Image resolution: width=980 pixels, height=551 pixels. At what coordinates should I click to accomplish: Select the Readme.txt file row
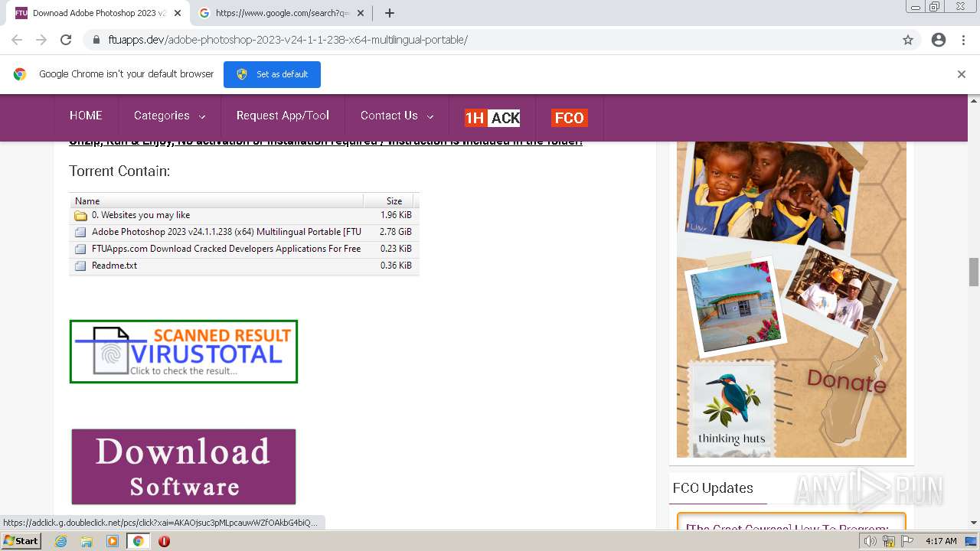[x=244, y=266]
